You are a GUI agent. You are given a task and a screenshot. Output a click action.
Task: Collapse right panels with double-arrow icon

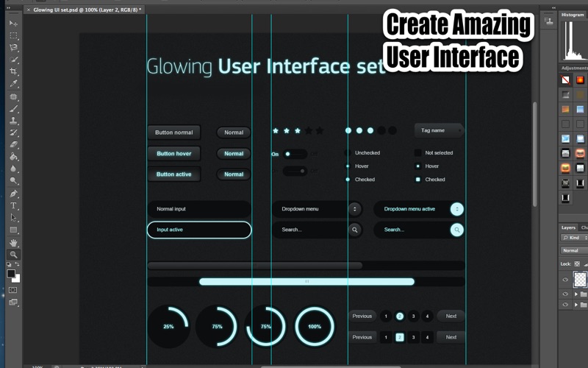tap(553, 7)
